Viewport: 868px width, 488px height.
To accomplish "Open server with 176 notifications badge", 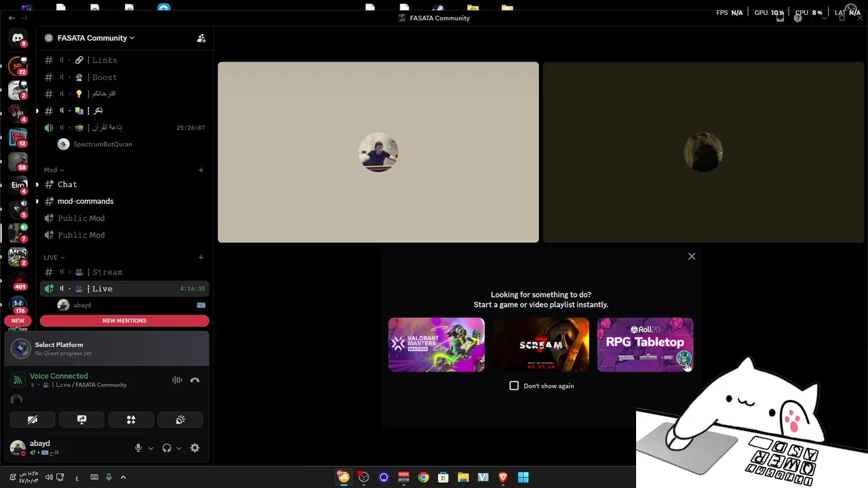I will 18,304.
